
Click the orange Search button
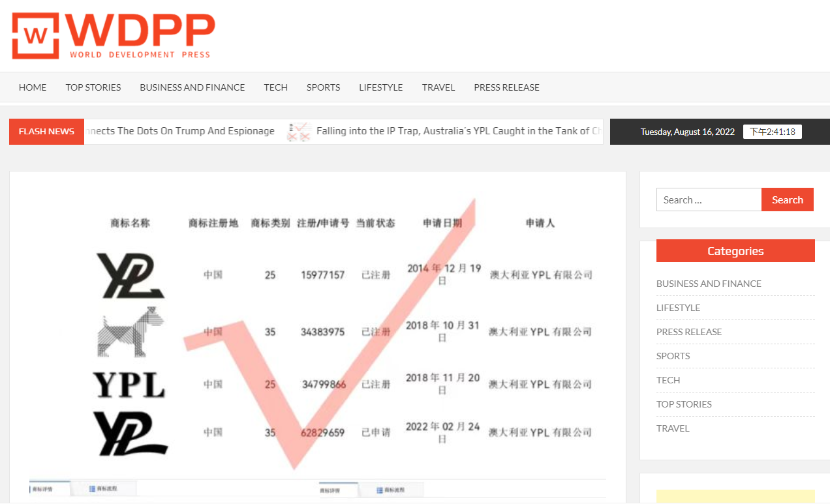click(x=788, y=200)
